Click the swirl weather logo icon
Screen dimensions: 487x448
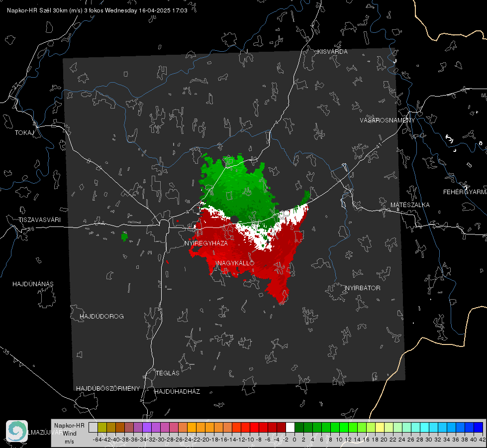tap(17, 431)
